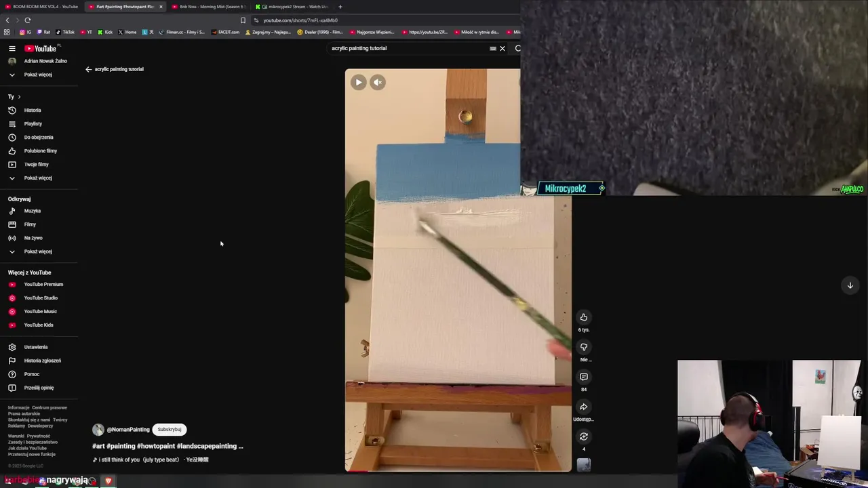Follow the Przetestuj nowe funkcje footer link
The image size is (868, 488).
click(x=32, y=454)
